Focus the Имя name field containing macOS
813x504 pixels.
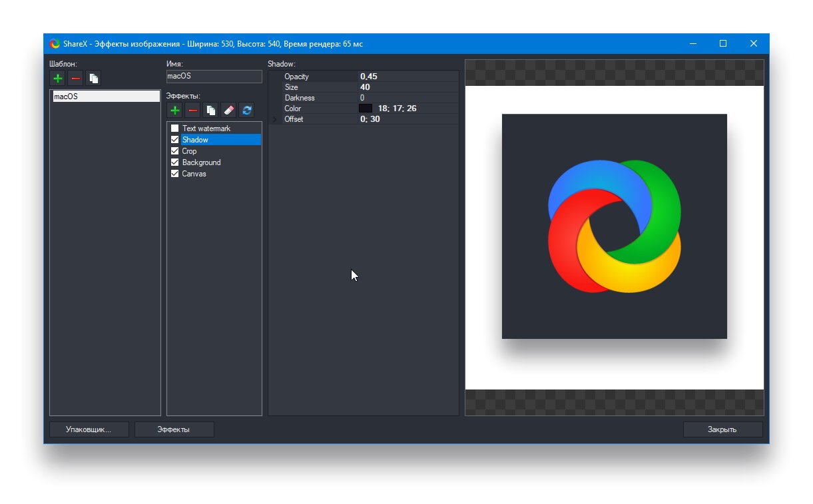214,76
